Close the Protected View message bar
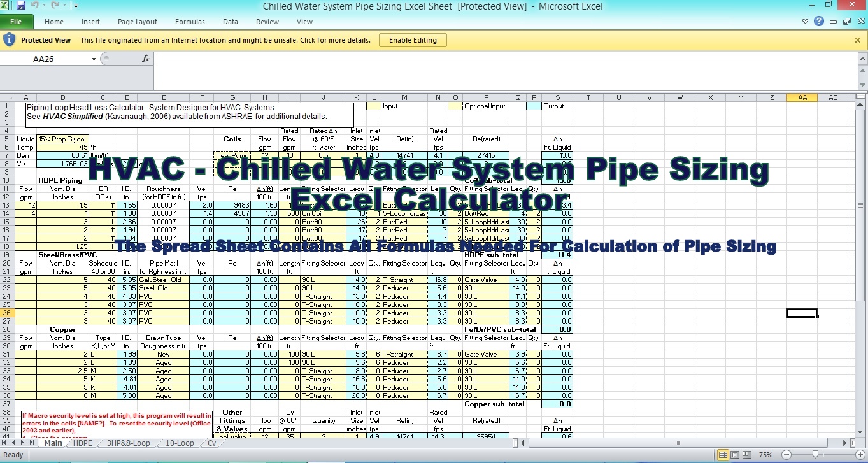The width and height of the screenshot is (868, 463). coord(858,40)
